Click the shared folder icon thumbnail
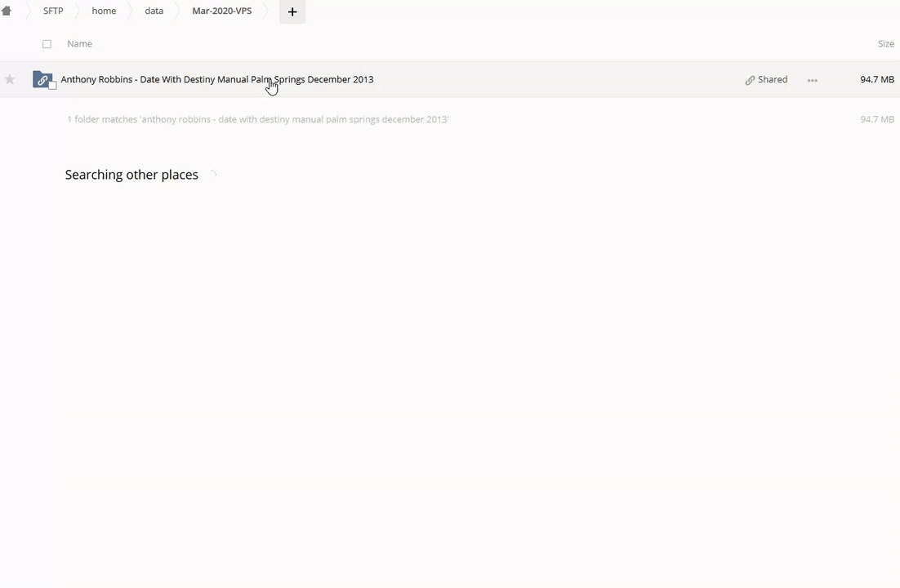Viewport: 900px width, 588px height. pos(42,79)
